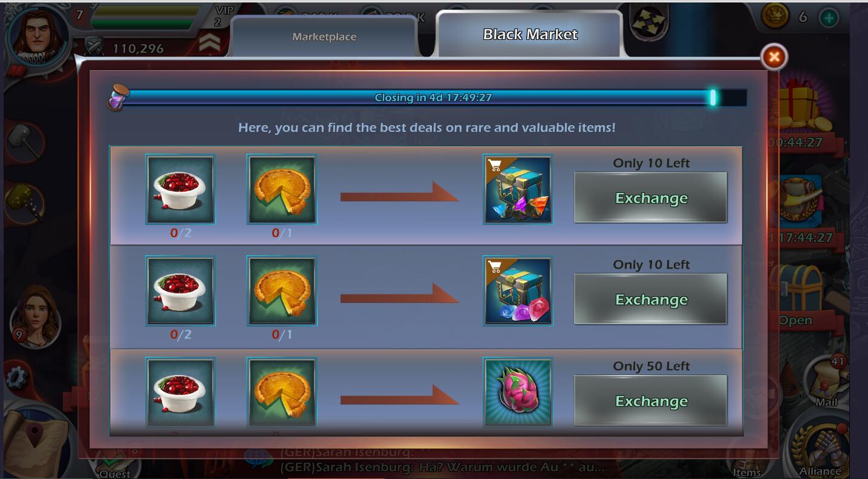
Task: View the first treasure chest reward
Action: coord(518,190)
